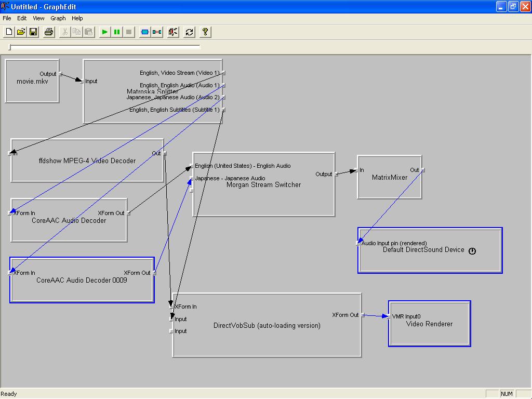Click the English Audio (Audio 1) output pin
The image size is (532, 399).
coord(223,85)
